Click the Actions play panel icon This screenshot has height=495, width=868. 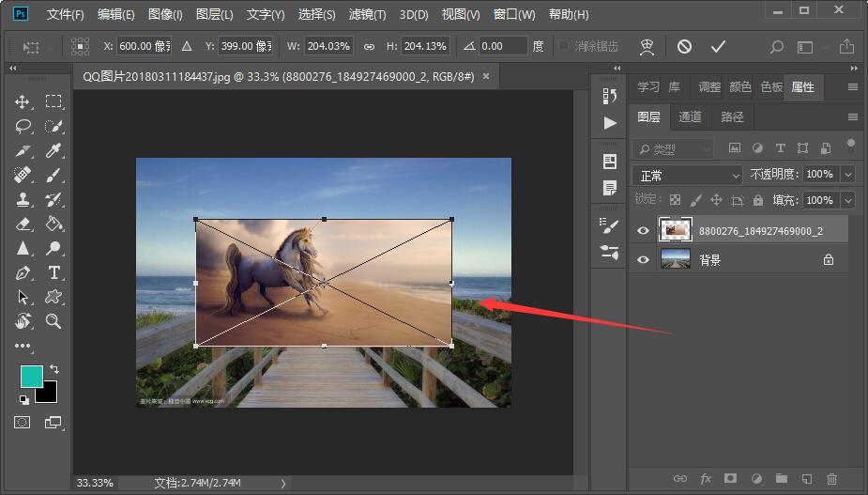coord(610,122)
